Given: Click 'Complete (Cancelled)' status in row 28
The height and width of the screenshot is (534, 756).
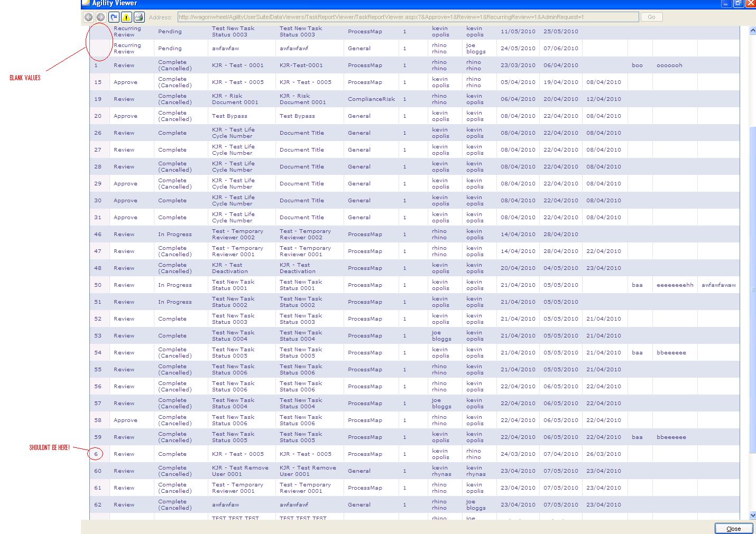Looking at the screenshot, I should (175, 167).
